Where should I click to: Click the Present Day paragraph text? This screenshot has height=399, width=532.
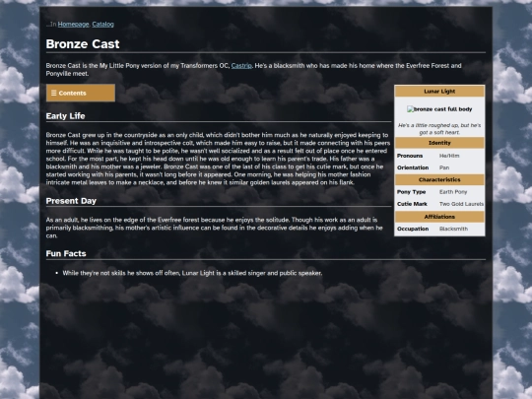(215, 228)
